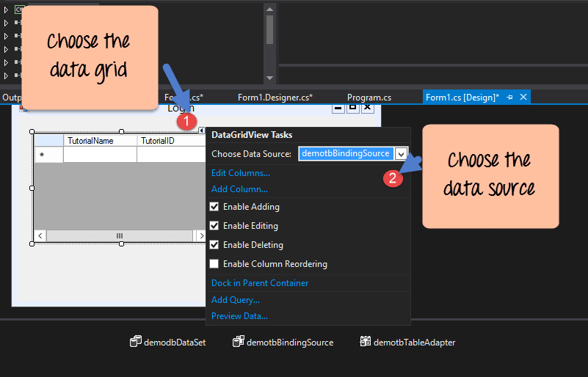Click the scroll down arrow in top panel
Image resolution: width=588 pixels, height=377 pixels.
click(269, 78)
